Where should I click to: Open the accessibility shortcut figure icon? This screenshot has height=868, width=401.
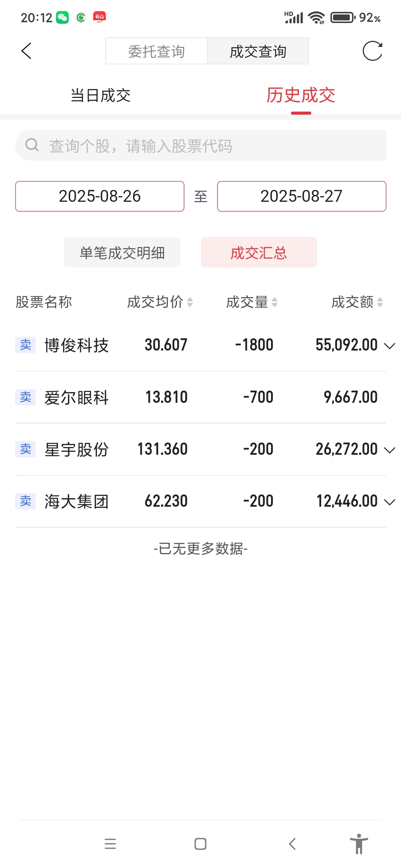tap(359, 844)
